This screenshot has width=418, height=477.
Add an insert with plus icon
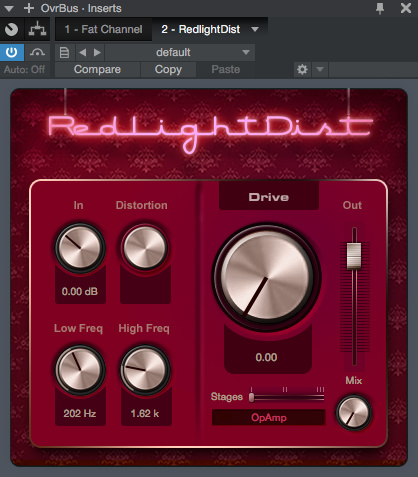pyautogui.click(x=29, y=8)
